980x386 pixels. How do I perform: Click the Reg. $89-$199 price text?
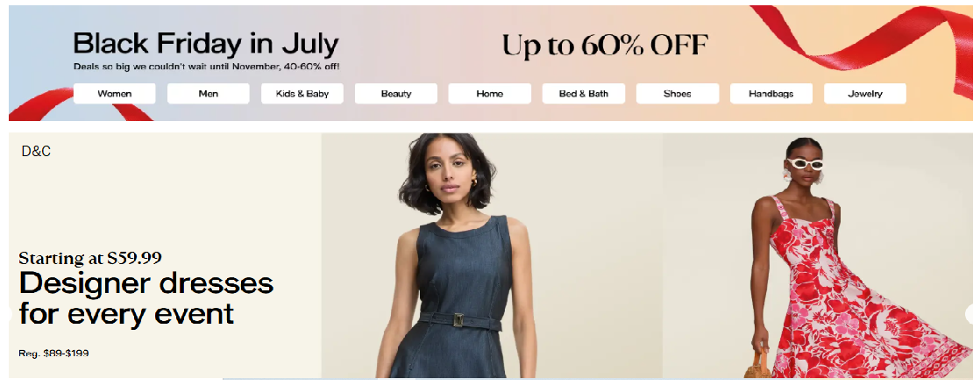(53, 354)
